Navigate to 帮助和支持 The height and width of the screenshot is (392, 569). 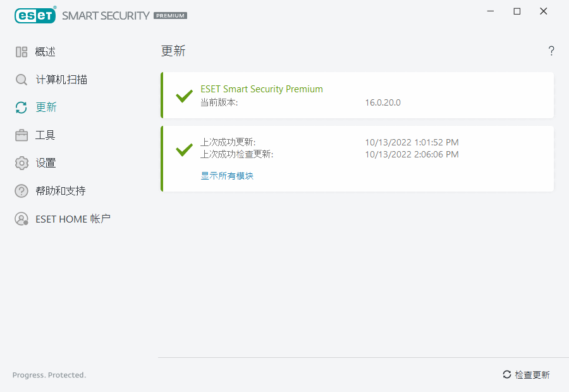click(61, 191)
